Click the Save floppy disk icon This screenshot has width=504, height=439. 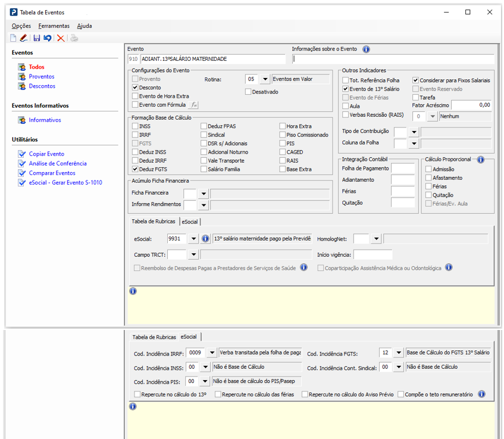pyautogui.click(x=37, y=38)
